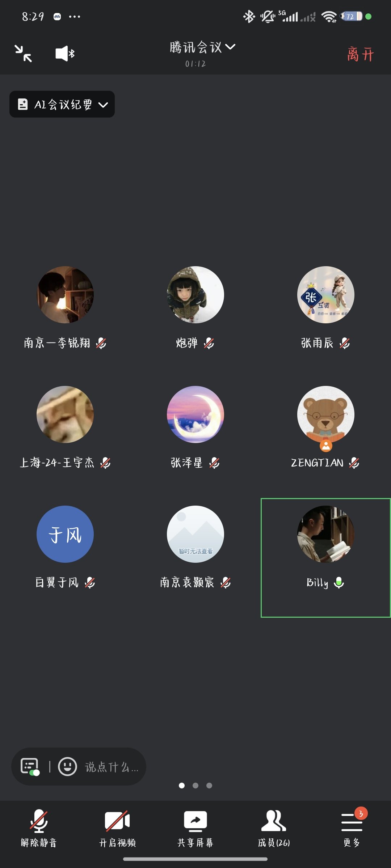Select the Billy participant tile
391x868 pixels.
[325, 558]
